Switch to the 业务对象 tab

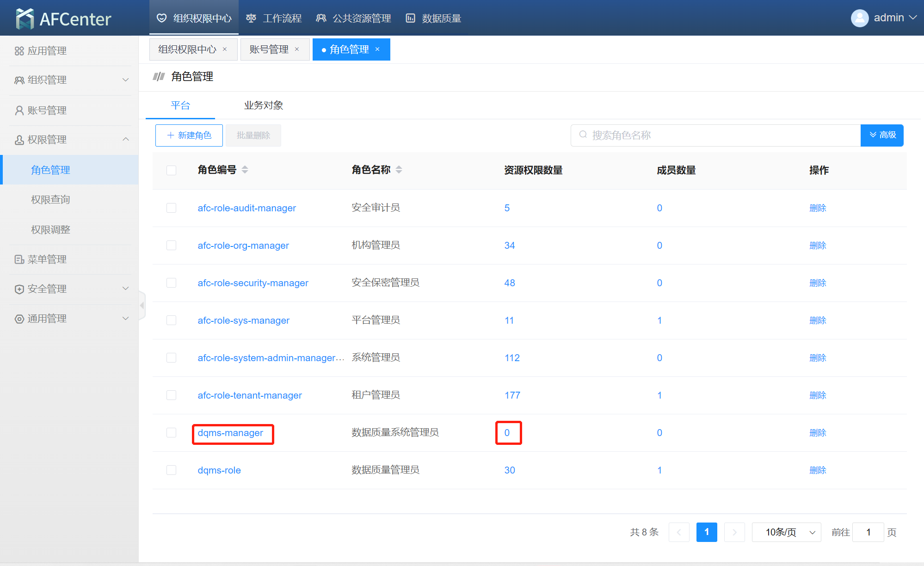pos(263,105)
